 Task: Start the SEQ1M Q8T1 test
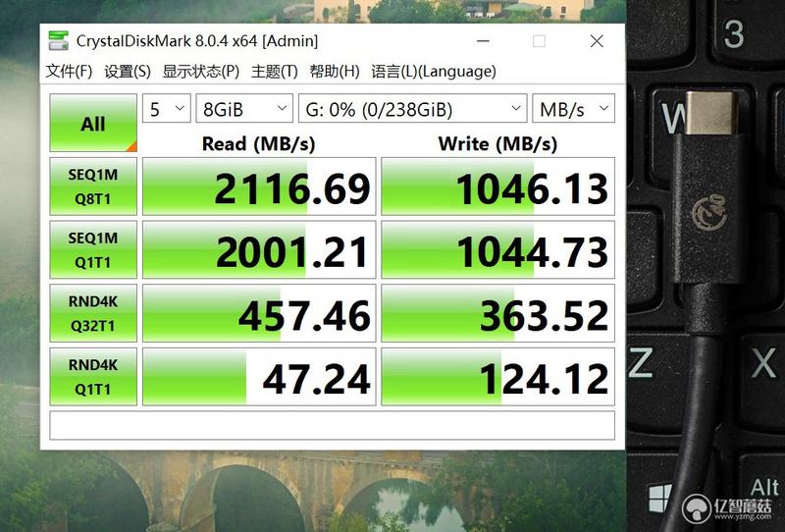point(93,186)
